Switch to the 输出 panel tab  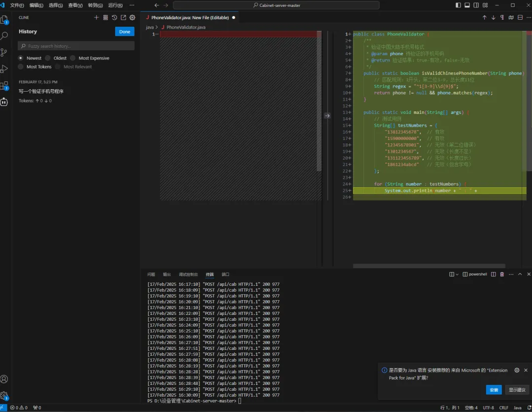(167, 274)
